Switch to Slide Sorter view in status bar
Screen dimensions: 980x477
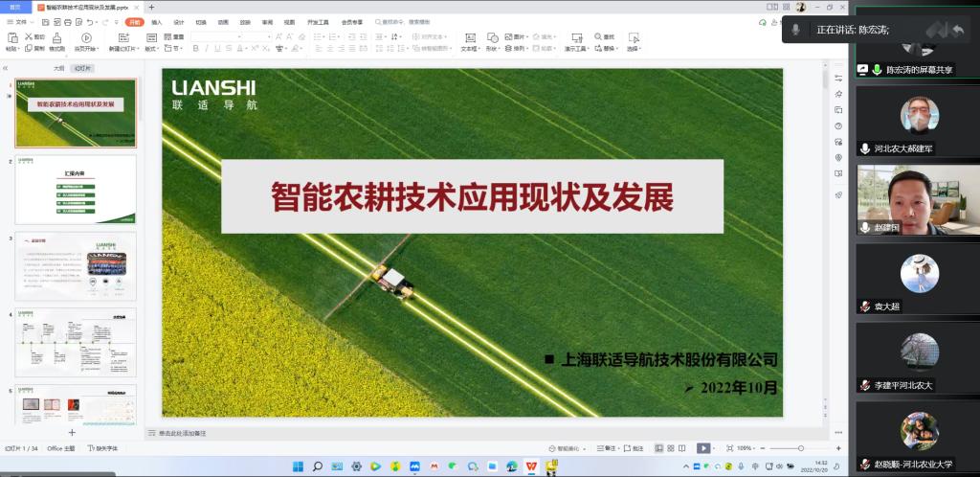coord(671,448)
